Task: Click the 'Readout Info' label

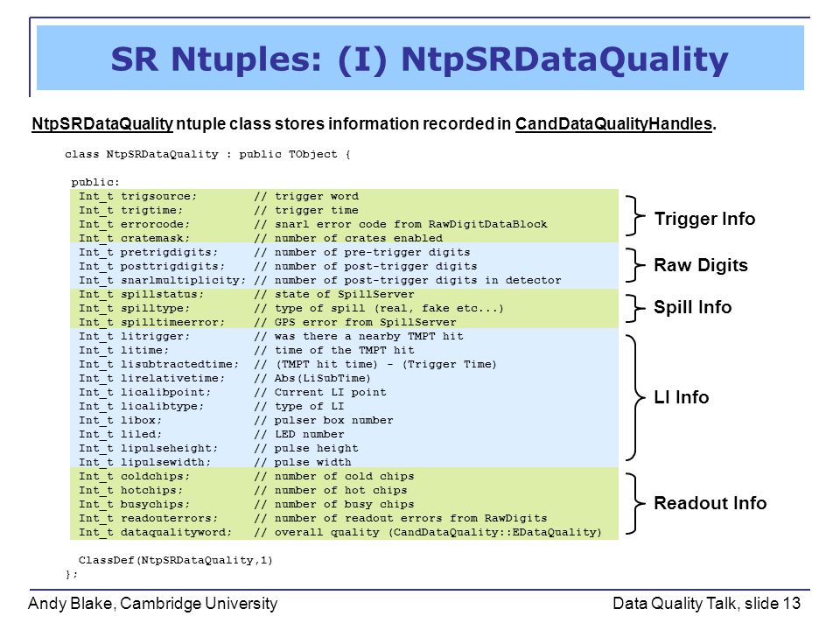Action: (x=710, y=503)
